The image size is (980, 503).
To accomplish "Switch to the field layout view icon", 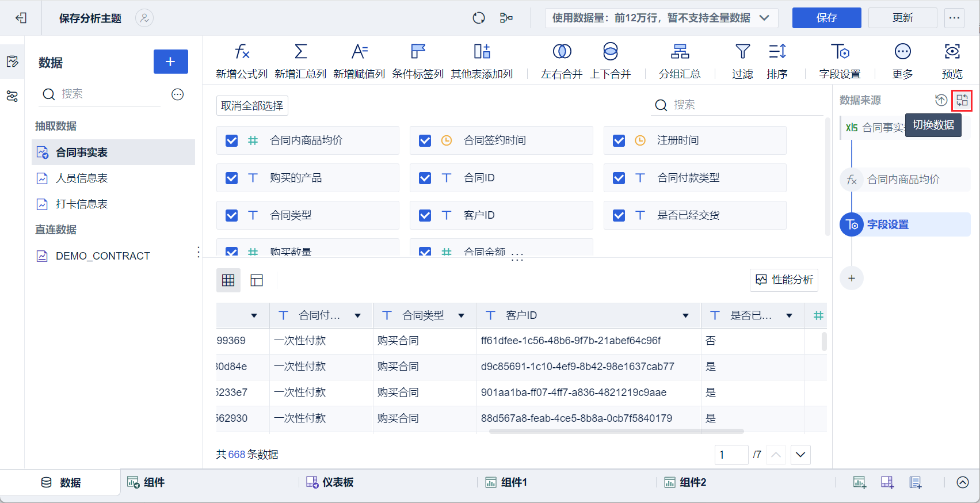I will [x=257, y=280].
